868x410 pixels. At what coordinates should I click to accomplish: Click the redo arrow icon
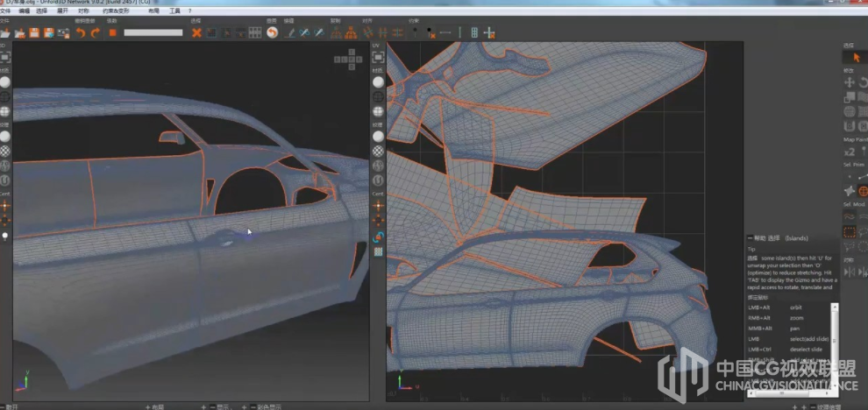coord(96,33)
